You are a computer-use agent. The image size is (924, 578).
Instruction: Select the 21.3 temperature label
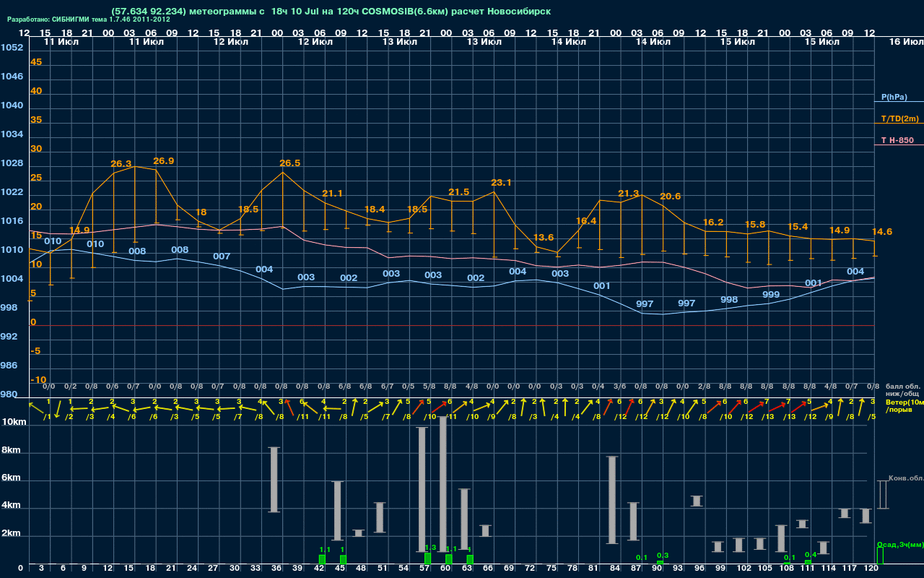629,194
